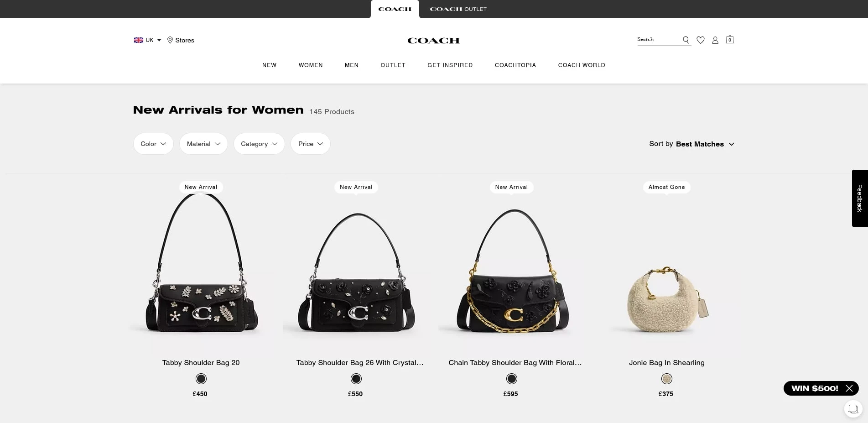Select the Jonie Bag shearling colour swatch
The width and height of the screenshot is (868, 423).
click(667, 379)
